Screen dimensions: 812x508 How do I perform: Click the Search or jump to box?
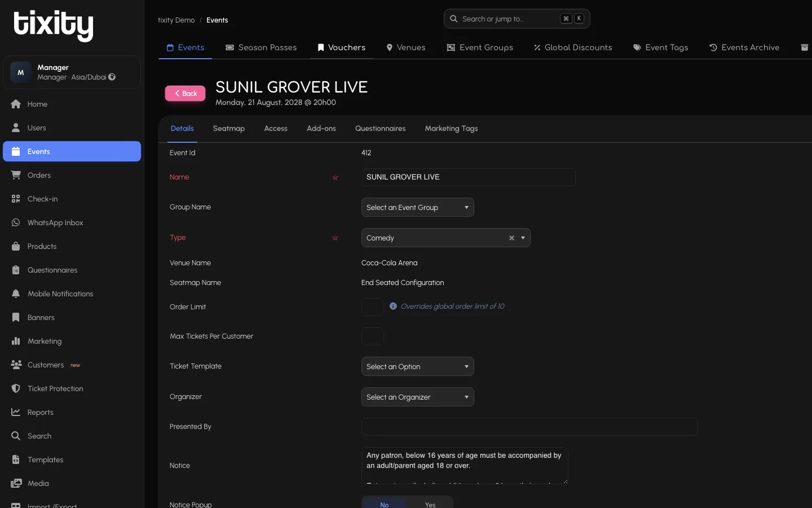(517, 19)
